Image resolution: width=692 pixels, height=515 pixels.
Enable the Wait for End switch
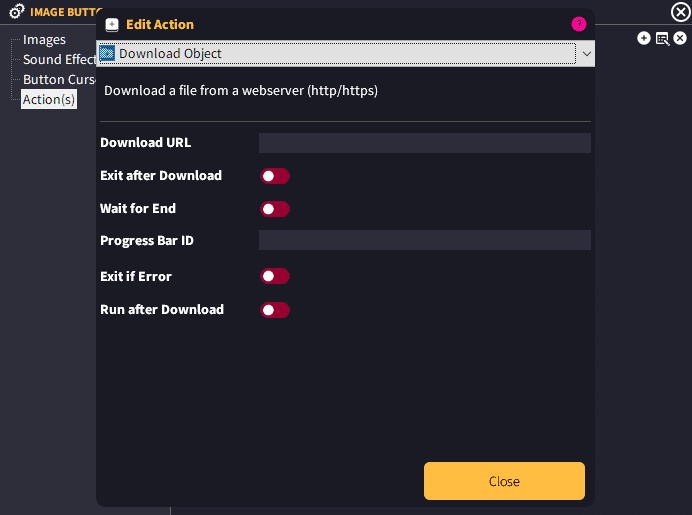(x=275, y=209)
